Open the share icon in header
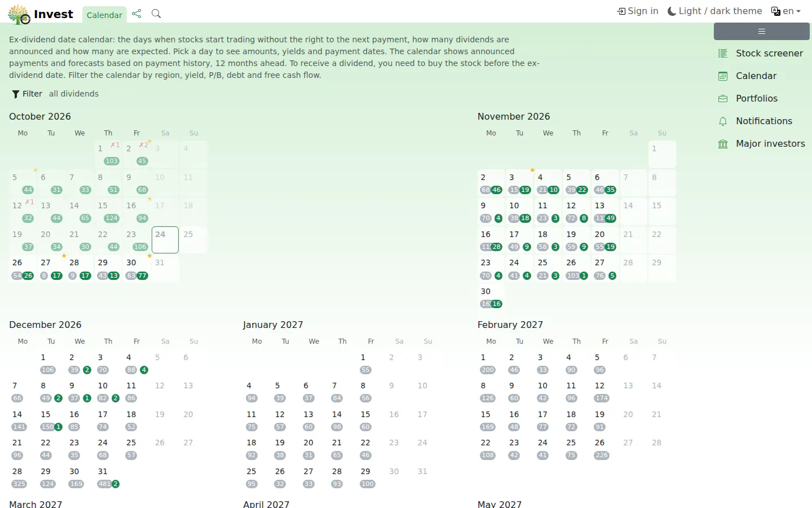Viewport: 812px width, 508px height. tap(136, 14)
